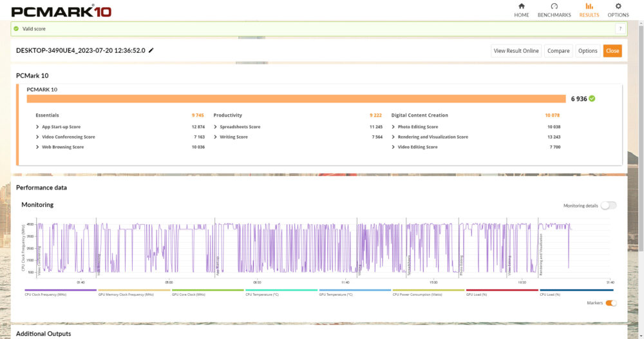
Task: Click the Compare button
Action: click(x=558, y=51)
